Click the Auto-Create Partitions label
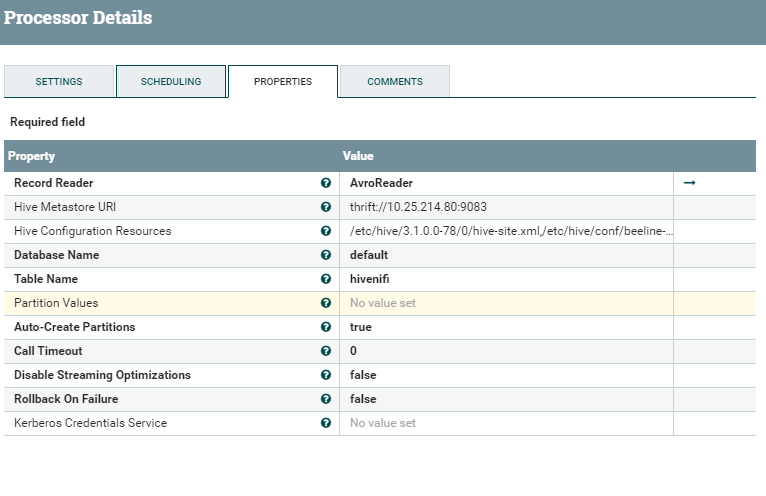The width and height of the screenshot is (766, 496). pyautogui.click(x=75, y=326)
